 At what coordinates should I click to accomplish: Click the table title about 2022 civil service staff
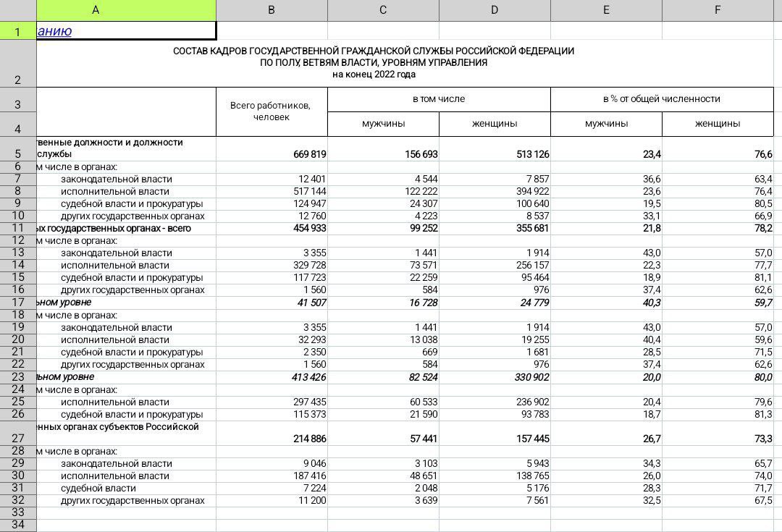373,63
